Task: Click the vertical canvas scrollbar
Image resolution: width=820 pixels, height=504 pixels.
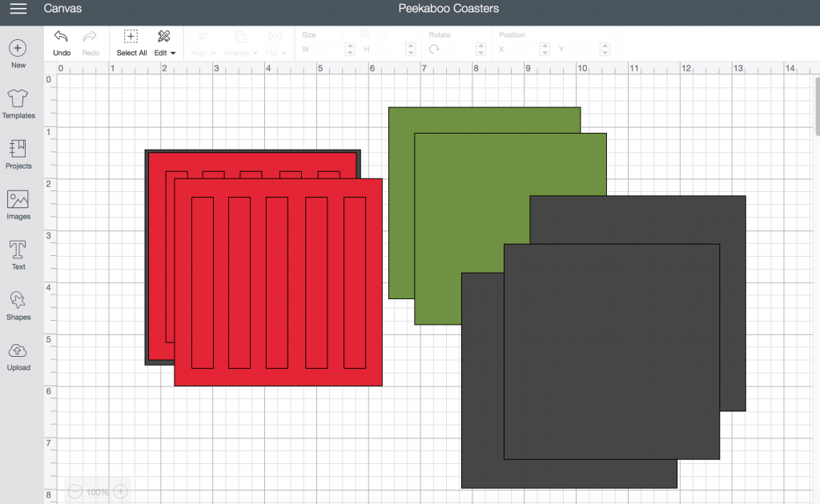Action: pos(817,106)
